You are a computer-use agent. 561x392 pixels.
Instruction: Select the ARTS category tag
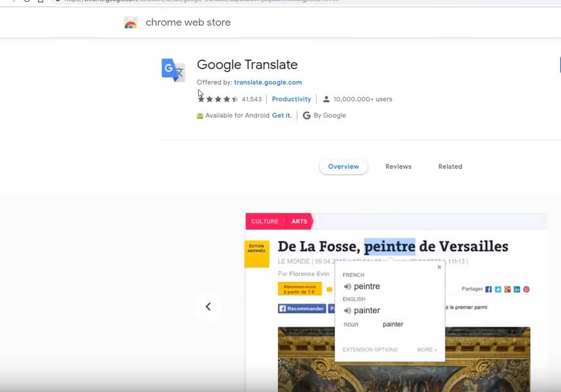coord(299,221)
